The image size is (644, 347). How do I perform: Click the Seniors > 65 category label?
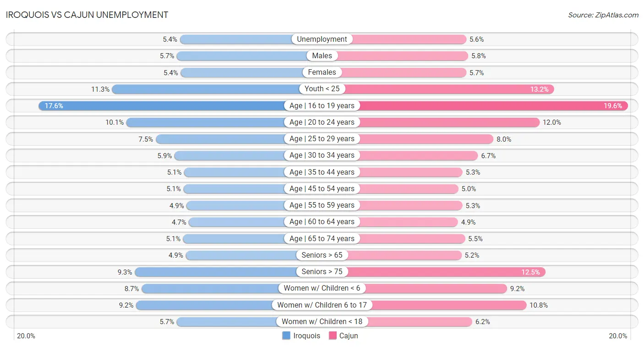click(x=322, y=255)
